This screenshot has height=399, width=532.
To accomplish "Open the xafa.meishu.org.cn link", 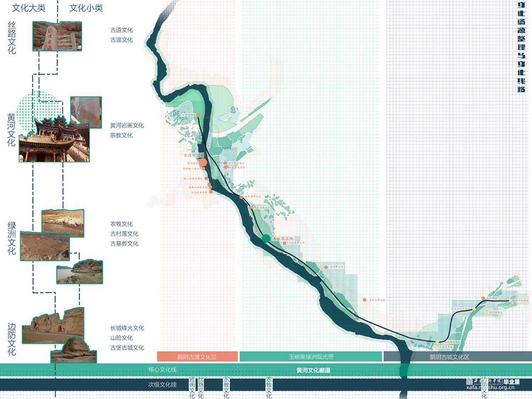I will tap(490, 387).
